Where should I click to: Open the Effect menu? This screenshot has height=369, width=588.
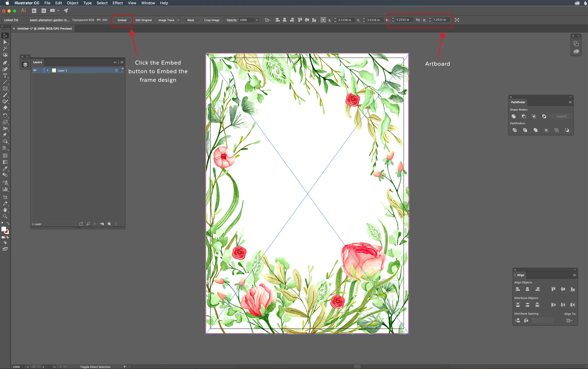(x=118, y=3)
